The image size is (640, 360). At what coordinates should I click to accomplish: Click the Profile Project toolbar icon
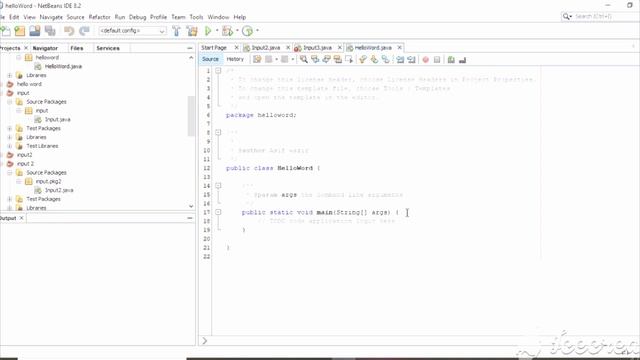coord(247,31)
